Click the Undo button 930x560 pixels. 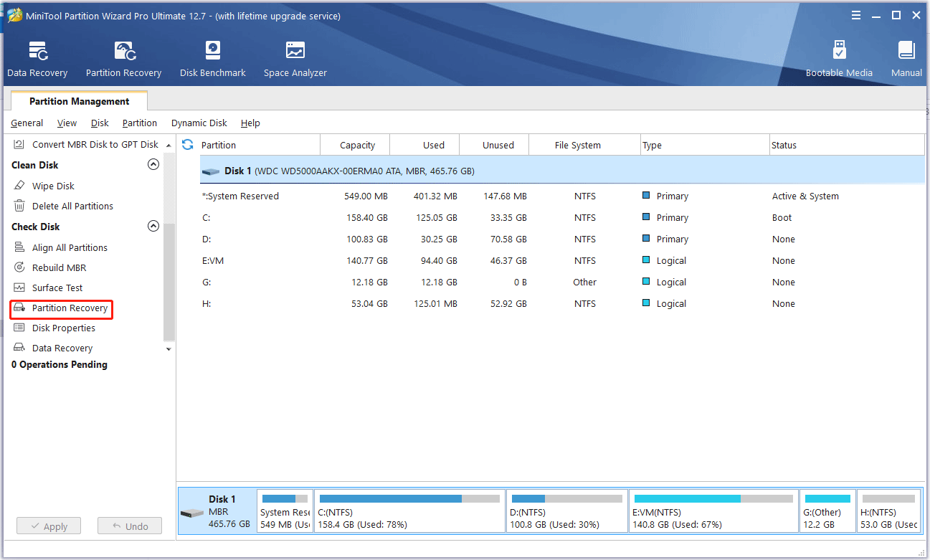129,526
